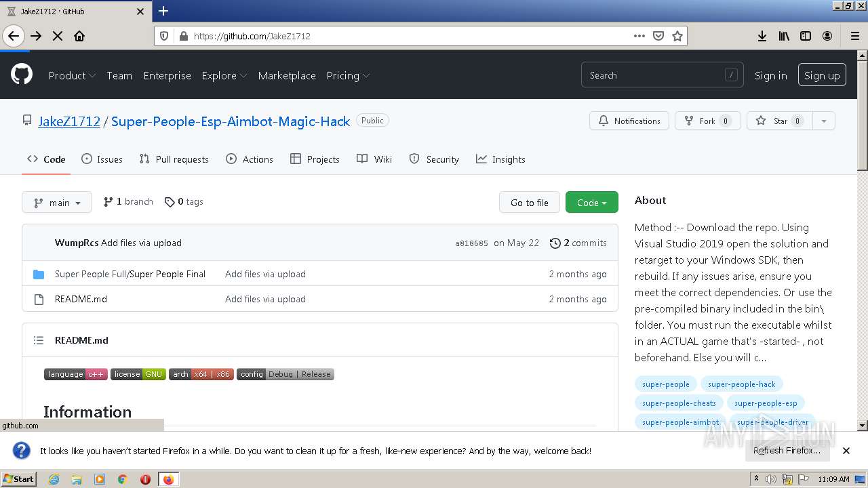Image resolution: width=868 pixels, height=488 pixels.
Task: View the 0 tags link
Action: [184, 201]
